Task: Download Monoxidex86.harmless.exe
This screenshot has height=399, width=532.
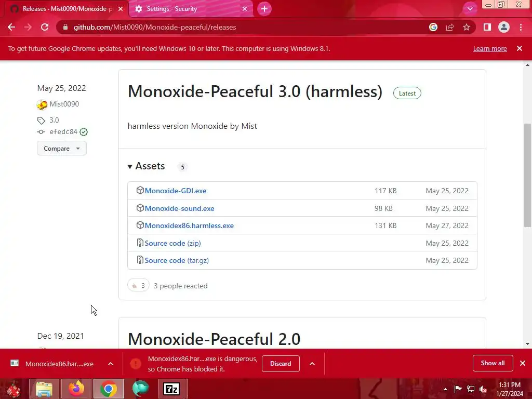Action: [189, 225]
